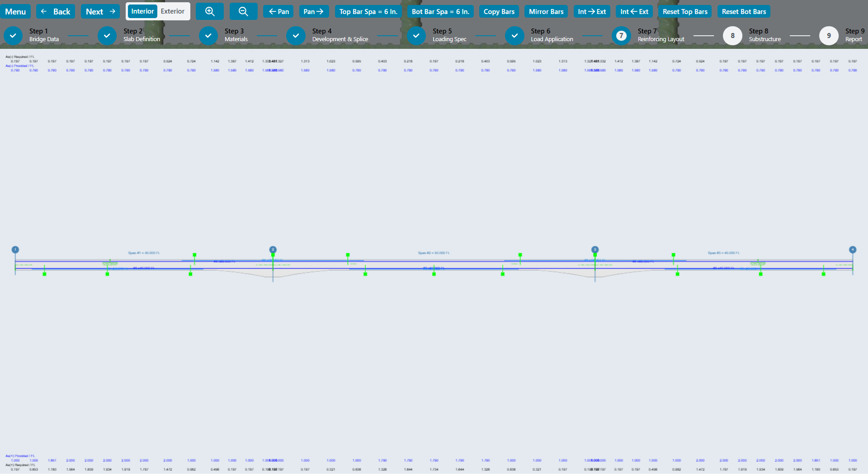
Task: Switch to the Exterior view
Action: click(173, 11)
